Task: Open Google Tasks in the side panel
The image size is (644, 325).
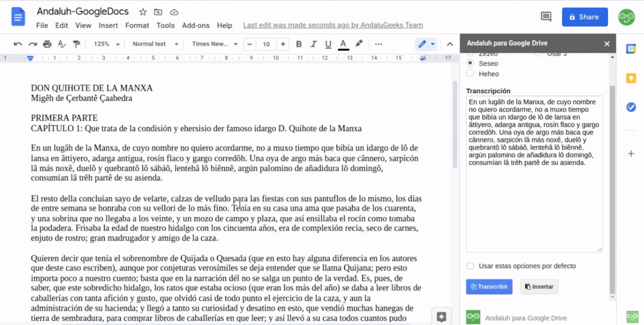Action: [x=631, y=107]
